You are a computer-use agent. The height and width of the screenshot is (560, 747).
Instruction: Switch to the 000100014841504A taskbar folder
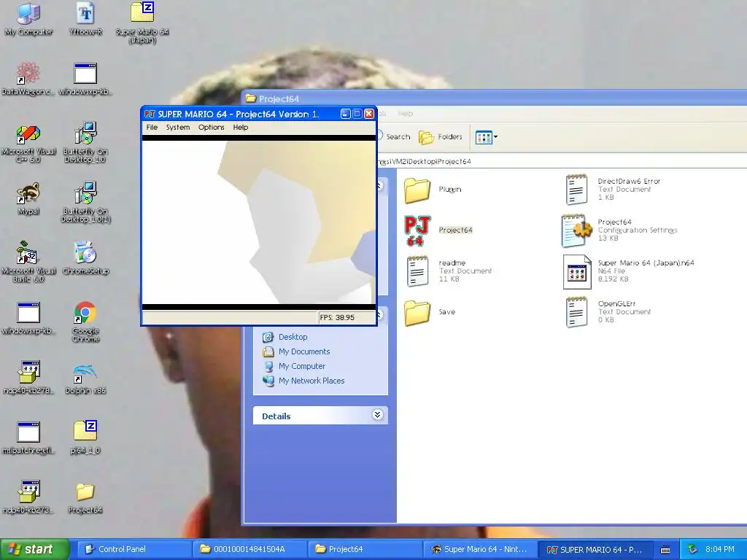(249, 550)
